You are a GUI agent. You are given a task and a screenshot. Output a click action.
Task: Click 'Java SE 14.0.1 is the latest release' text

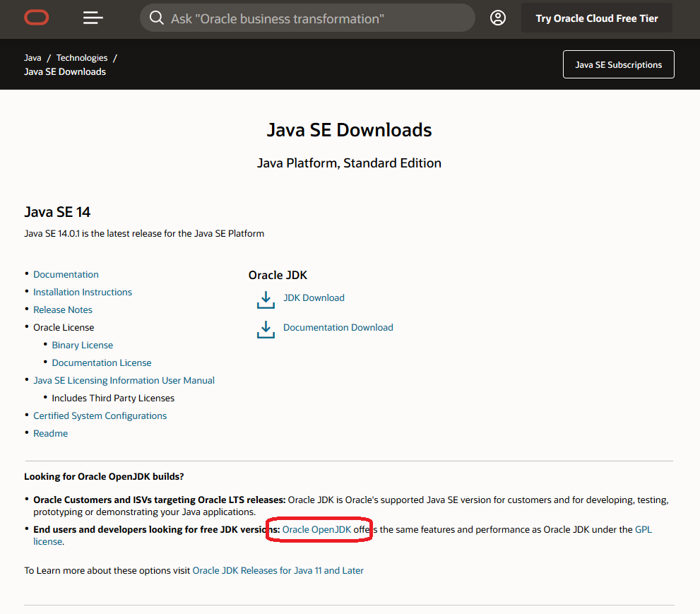click(x=144, y=234)
